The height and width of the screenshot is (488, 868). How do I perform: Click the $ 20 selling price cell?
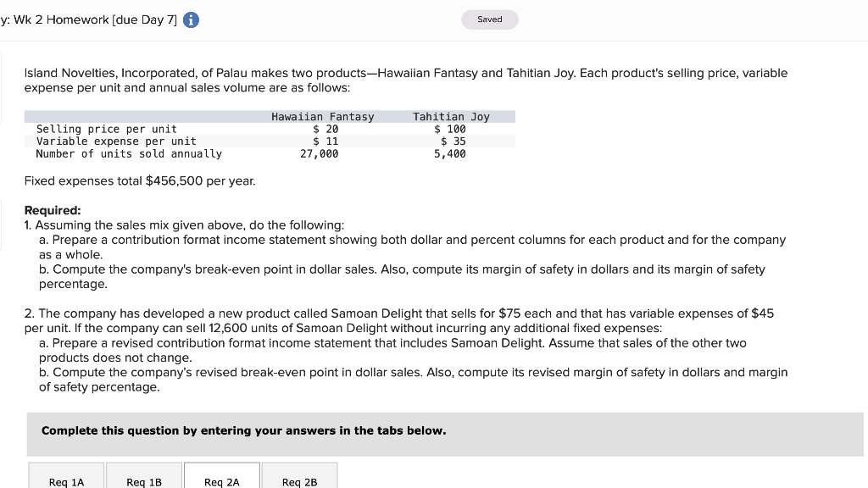point(325,129)
